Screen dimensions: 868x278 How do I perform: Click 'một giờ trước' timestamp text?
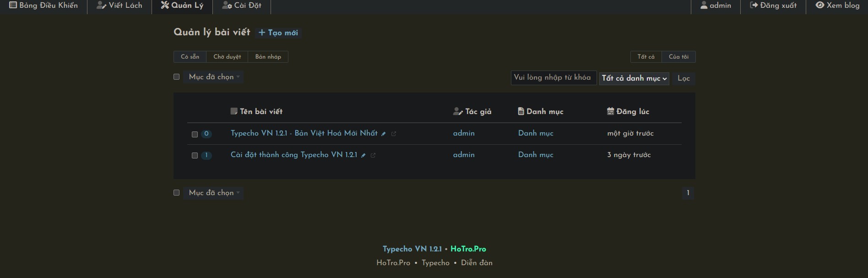click(630, 134)
